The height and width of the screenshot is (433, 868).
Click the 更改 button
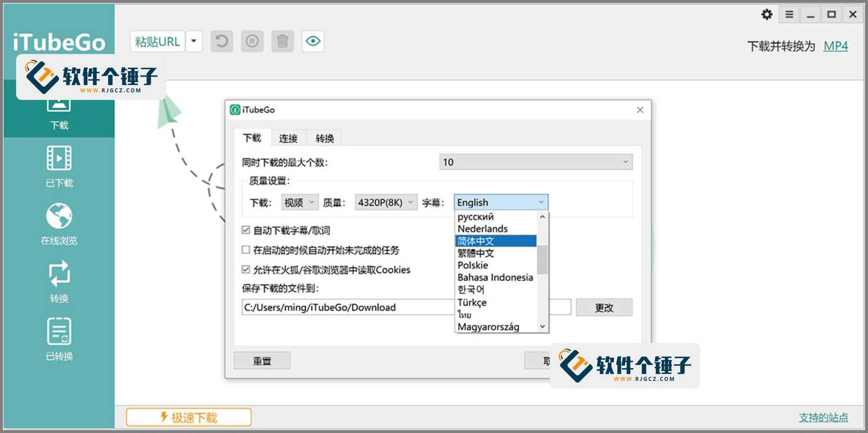coord(604,308)
